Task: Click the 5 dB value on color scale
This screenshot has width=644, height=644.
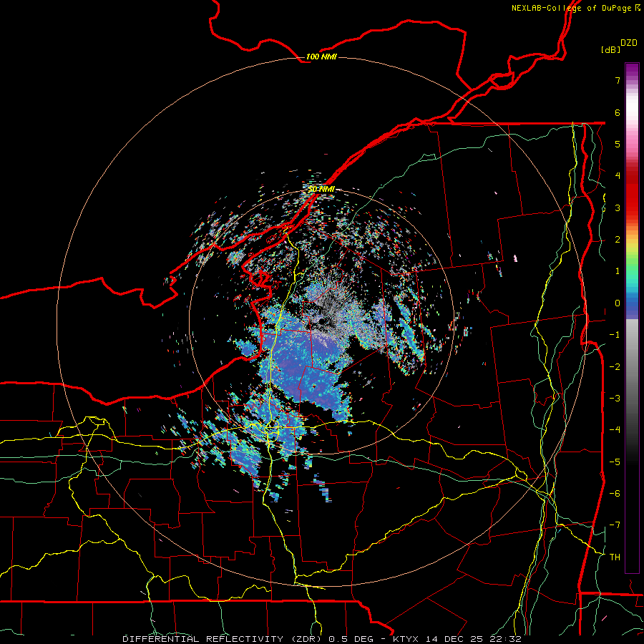Action: point(618,144)
